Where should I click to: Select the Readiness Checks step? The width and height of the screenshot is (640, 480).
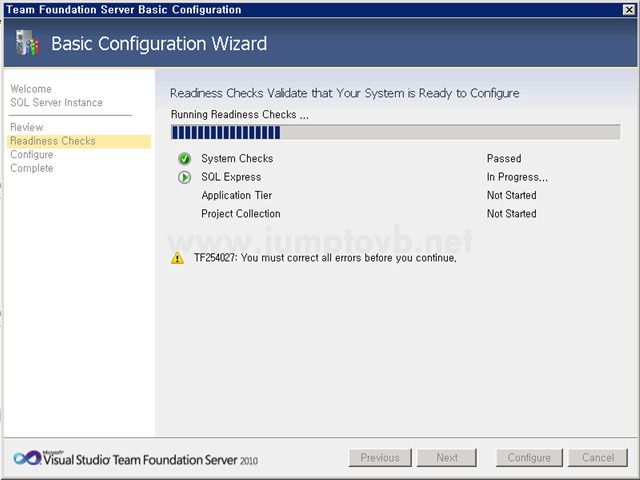(79, 141)
